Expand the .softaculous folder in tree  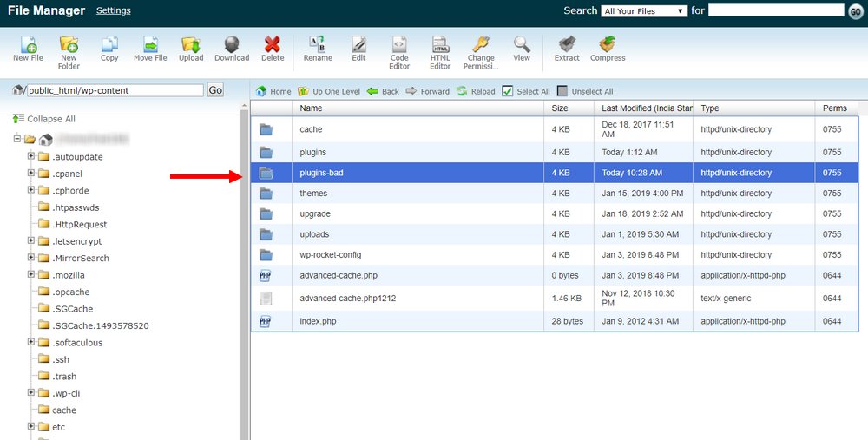(31, 343)
